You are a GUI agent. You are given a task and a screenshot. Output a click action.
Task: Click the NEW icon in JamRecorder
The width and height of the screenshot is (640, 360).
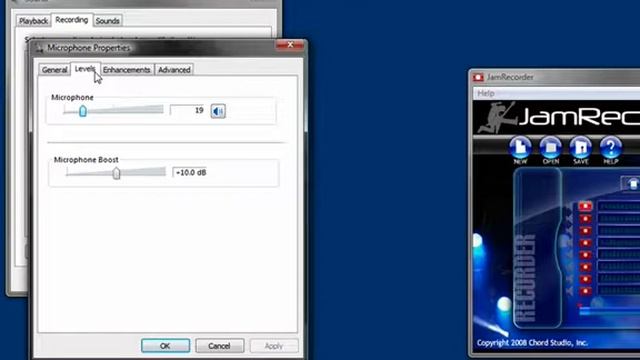[x=520, y=148]
